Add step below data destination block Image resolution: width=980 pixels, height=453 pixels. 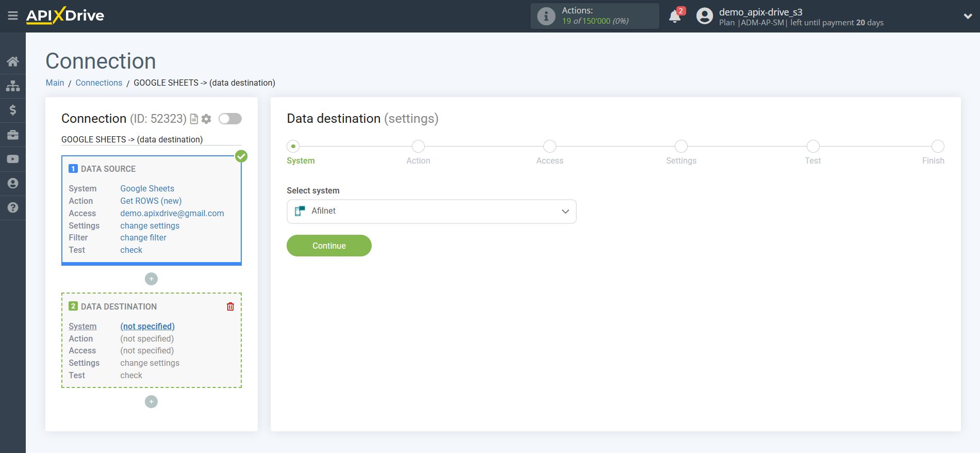[x=151, y=401]
